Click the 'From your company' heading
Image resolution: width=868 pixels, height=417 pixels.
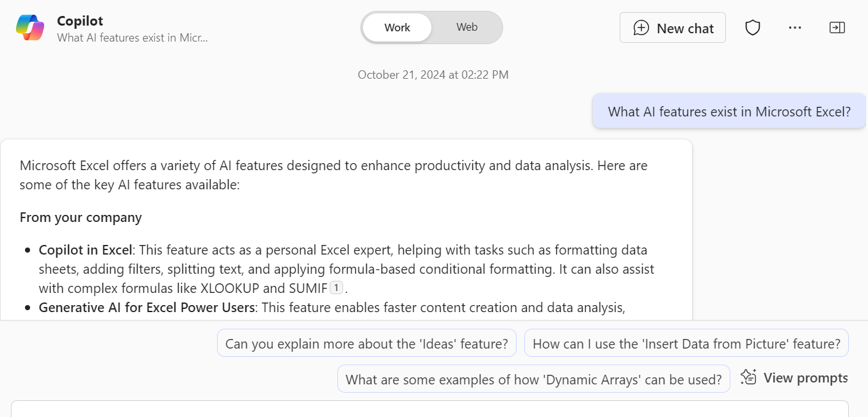click(81, 217)
